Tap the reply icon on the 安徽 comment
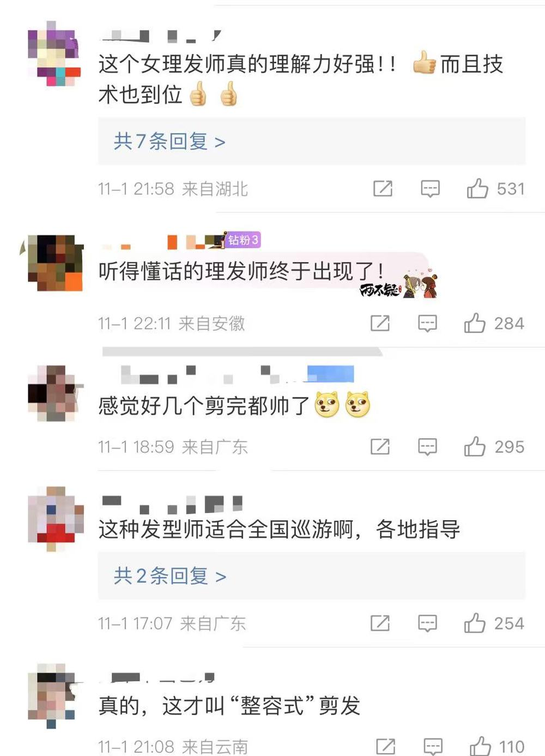The image size is (545, 756). [x=427, y=324]
